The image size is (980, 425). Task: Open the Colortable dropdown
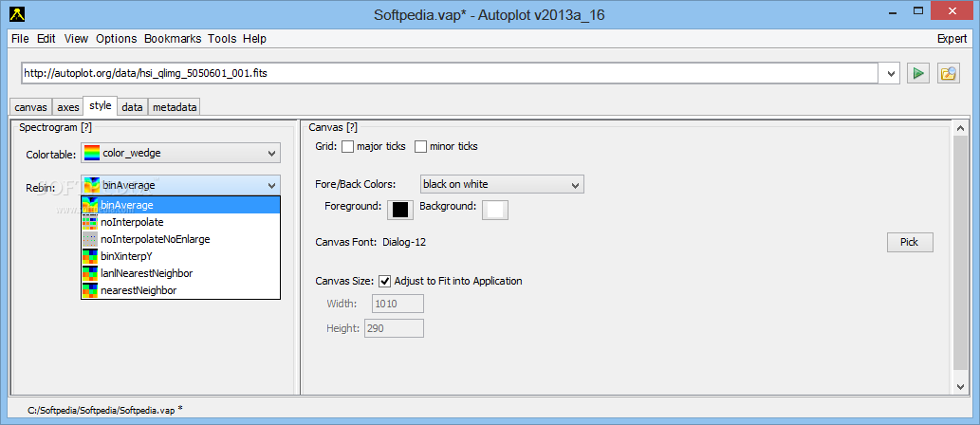(180, 153)
